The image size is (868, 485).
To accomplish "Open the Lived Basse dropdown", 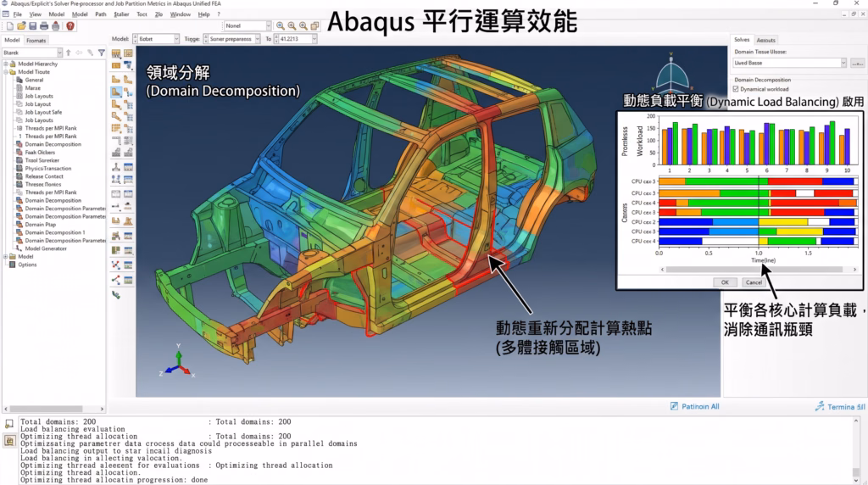I will click(x=789, y=63).
